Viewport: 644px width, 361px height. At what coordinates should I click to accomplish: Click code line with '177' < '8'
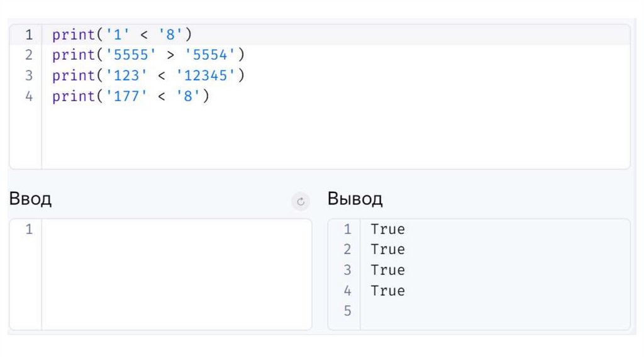(x=130, y=97)
